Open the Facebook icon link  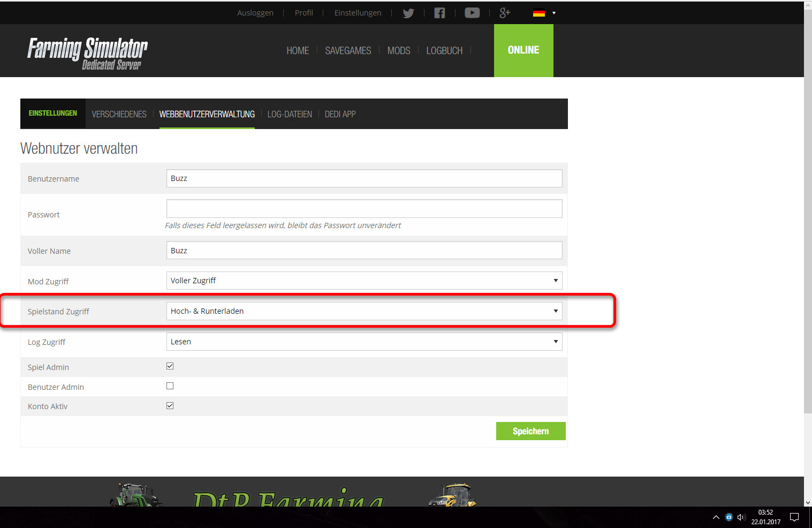coord(439,13)
